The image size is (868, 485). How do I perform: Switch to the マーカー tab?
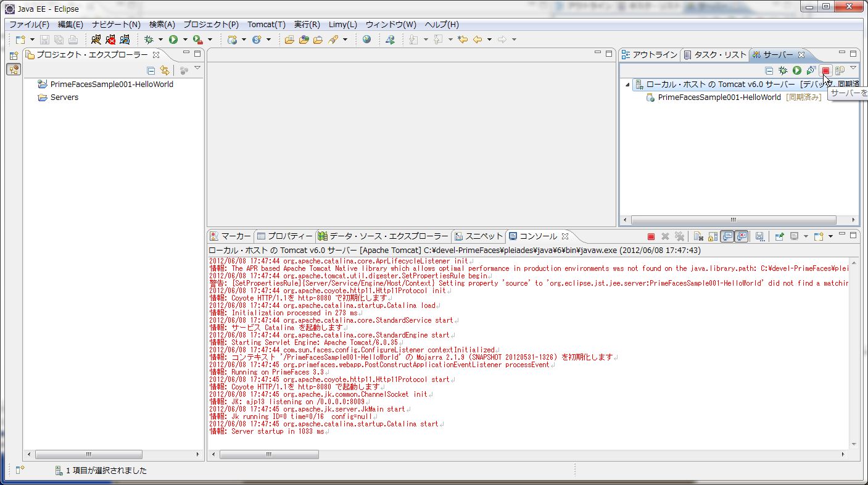pyautogui.click(x=231, y=236)
